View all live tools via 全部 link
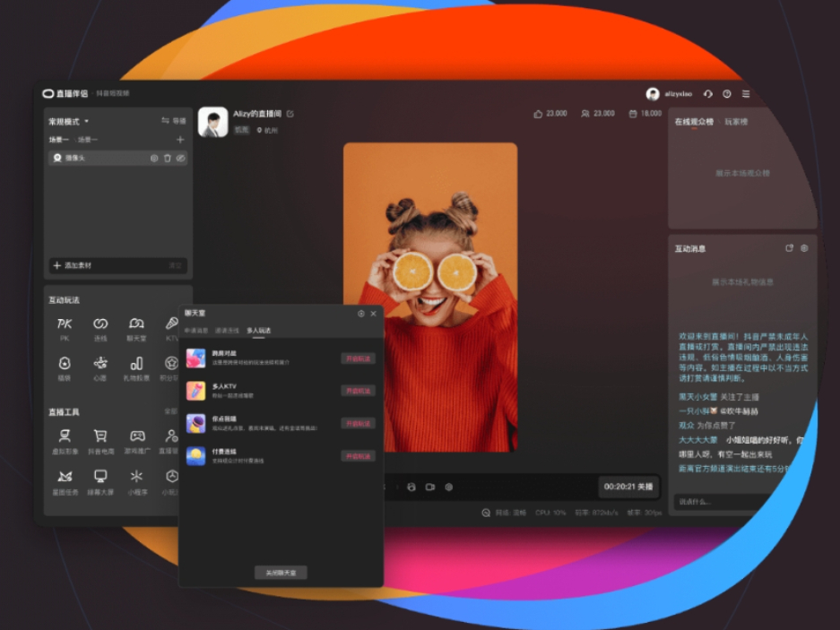 [170, 411]
